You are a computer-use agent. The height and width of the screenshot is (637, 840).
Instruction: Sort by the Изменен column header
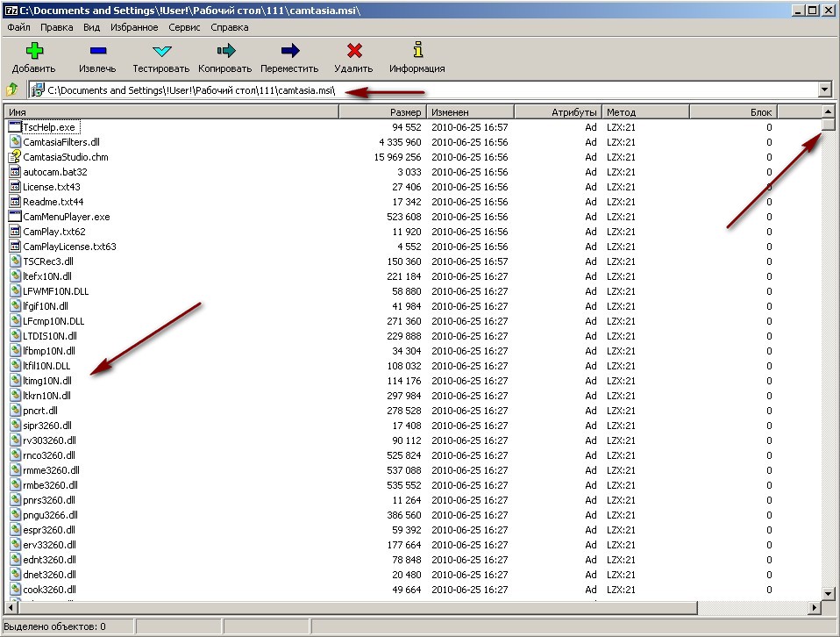pos(471,112)
